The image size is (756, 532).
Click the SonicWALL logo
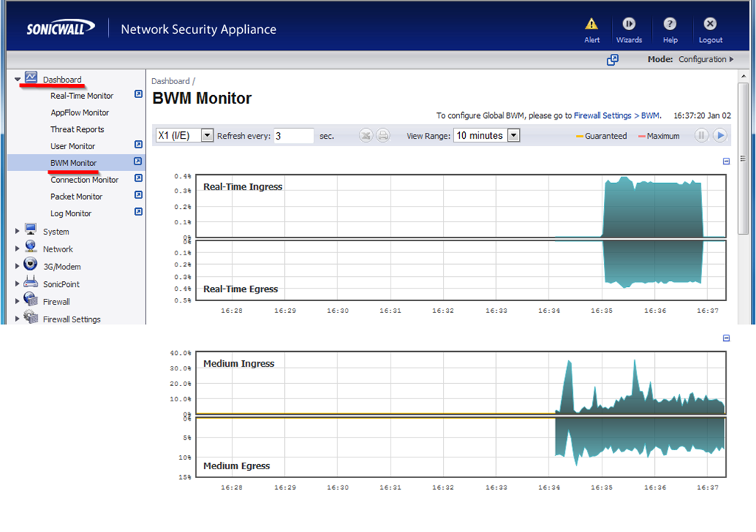[61, 29]
